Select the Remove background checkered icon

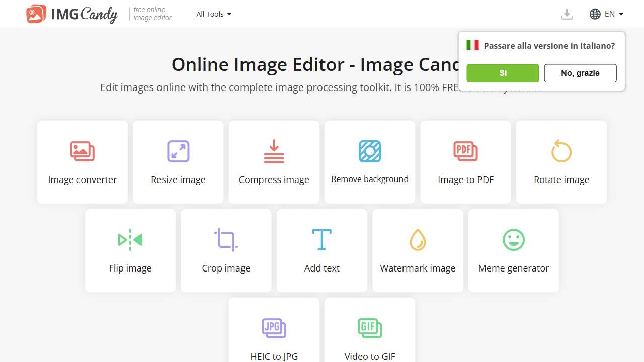[x=370, y=151]
